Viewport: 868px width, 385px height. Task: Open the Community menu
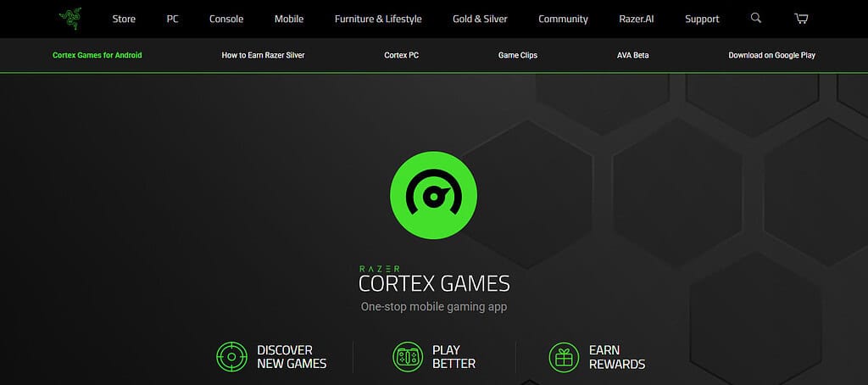[563, 19]
